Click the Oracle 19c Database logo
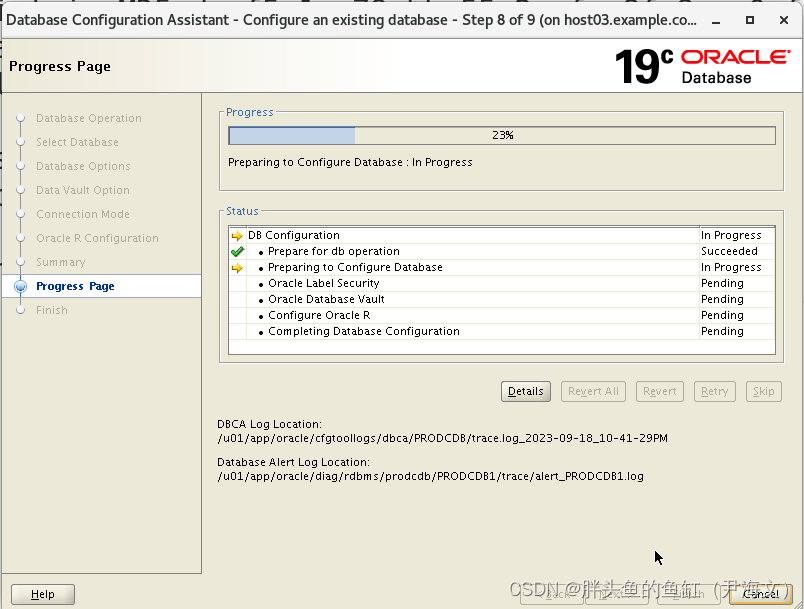This screenshot has height=609, width=804. 702,67
